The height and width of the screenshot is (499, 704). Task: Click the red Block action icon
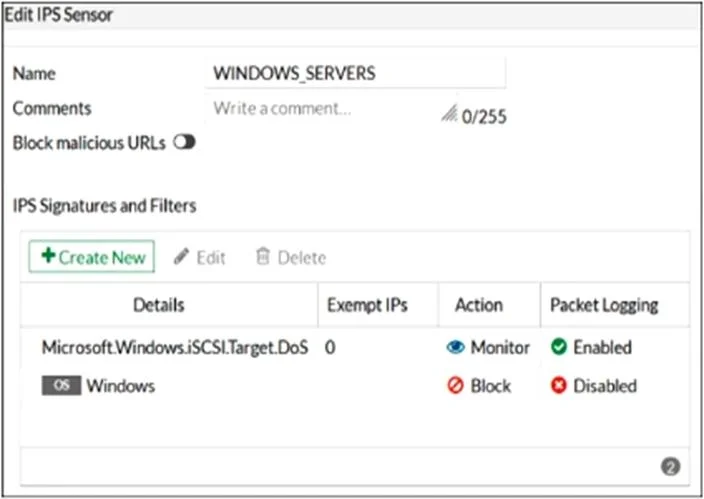click(455, 386)
